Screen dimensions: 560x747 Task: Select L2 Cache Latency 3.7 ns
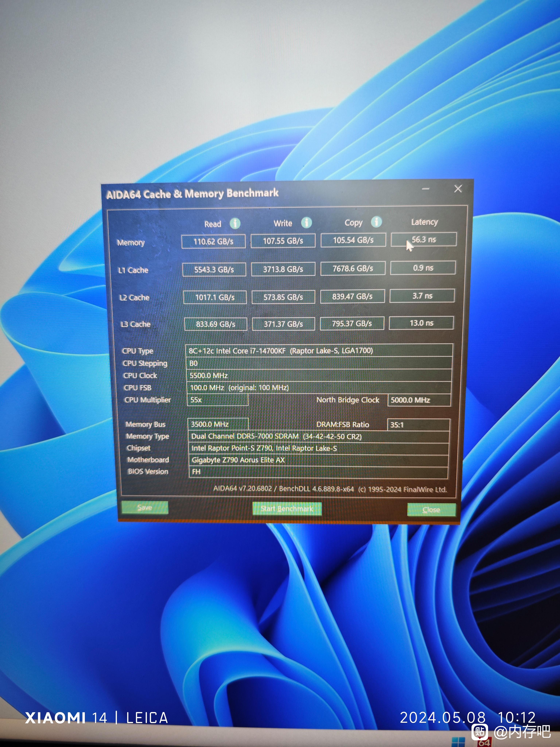(422, 296)
